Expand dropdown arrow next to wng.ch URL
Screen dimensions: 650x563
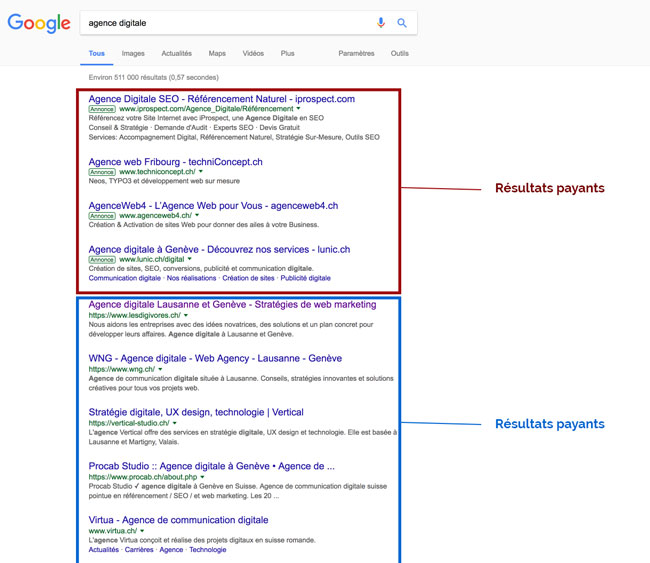160,369
